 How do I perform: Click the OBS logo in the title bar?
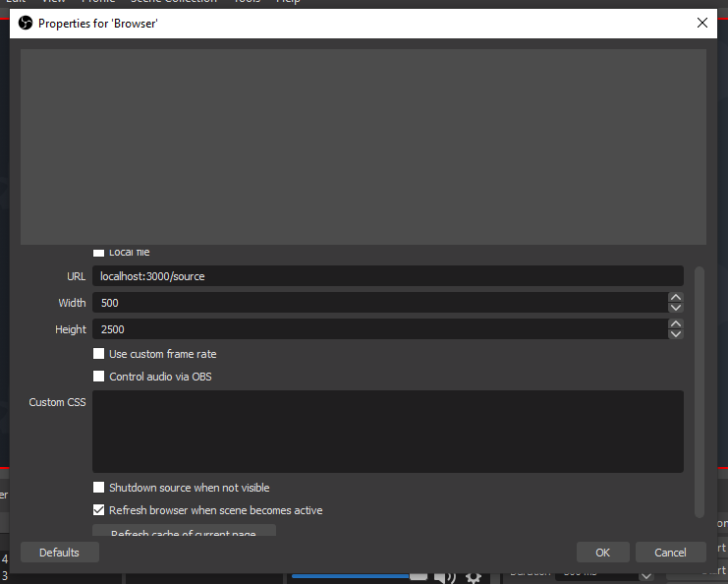[x=26, y=23]
